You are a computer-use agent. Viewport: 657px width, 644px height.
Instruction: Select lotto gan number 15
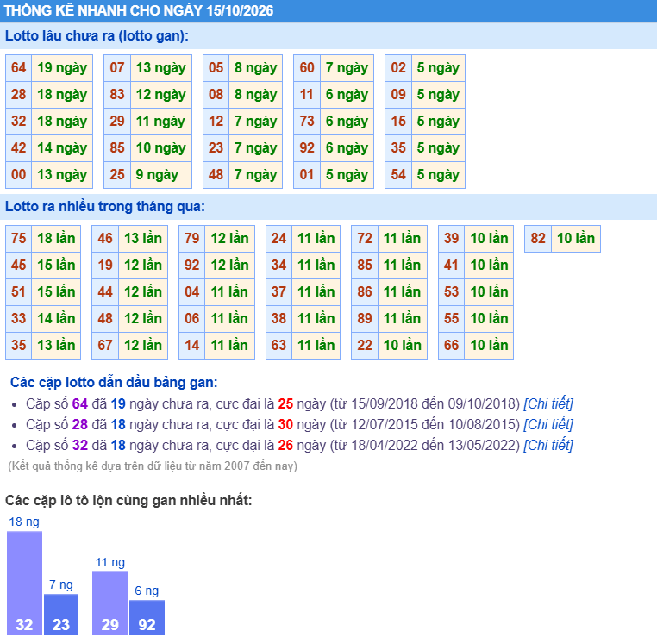(x=398, y=122)
